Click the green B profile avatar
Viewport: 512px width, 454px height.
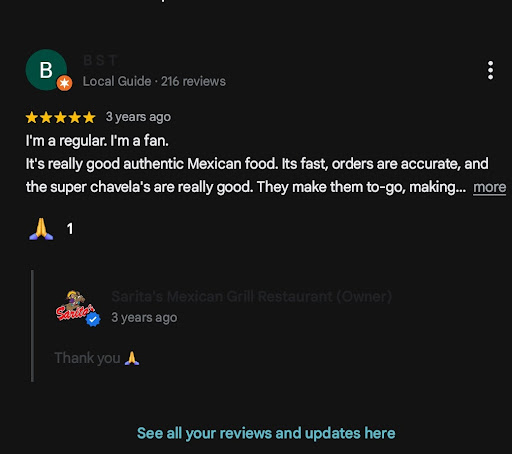click(46, 70)
